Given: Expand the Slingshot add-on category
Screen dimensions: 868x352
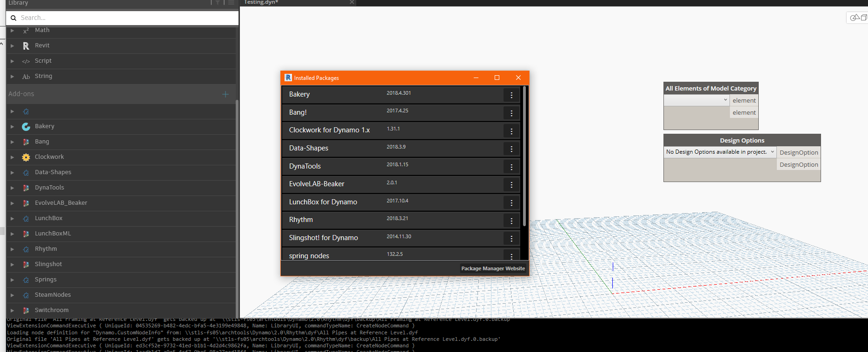Looking at the screenshot, I should click(x=13, y=264).
